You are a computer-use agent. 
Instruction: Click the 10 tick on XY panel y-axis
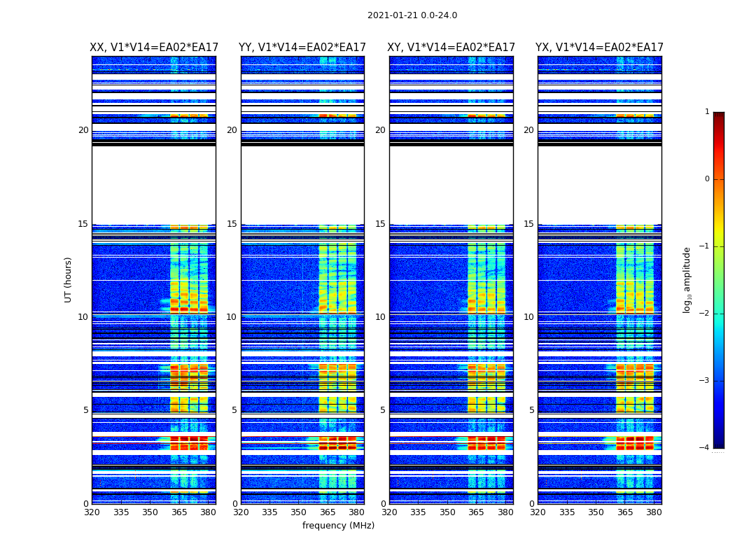pos(380,317)
